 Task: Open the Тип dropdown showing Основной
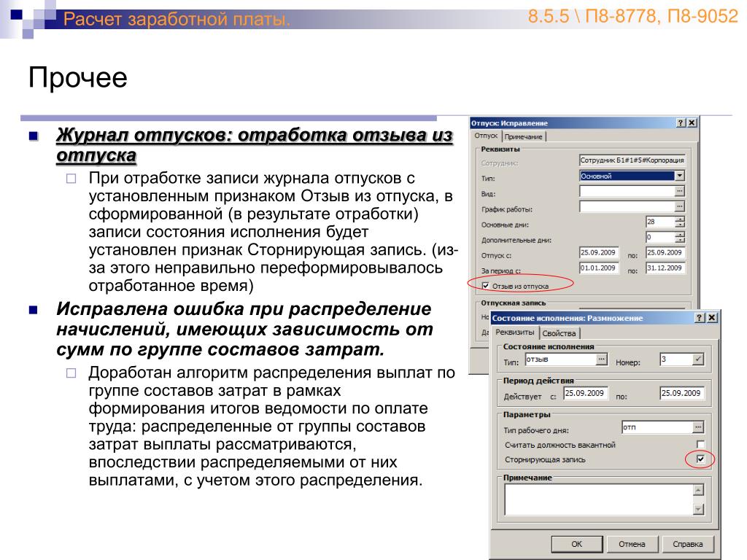[680, 176]
